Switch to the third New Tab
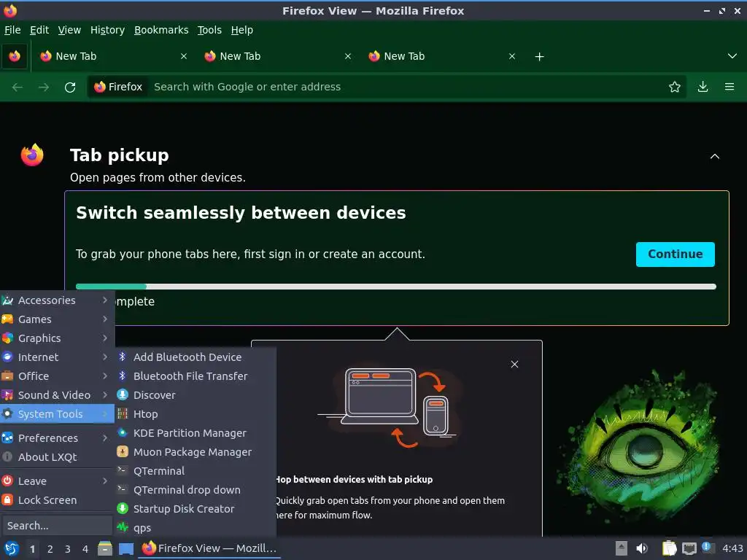Image resolution: width=747 pixels, height=560 pixels. tap(442, 56)
